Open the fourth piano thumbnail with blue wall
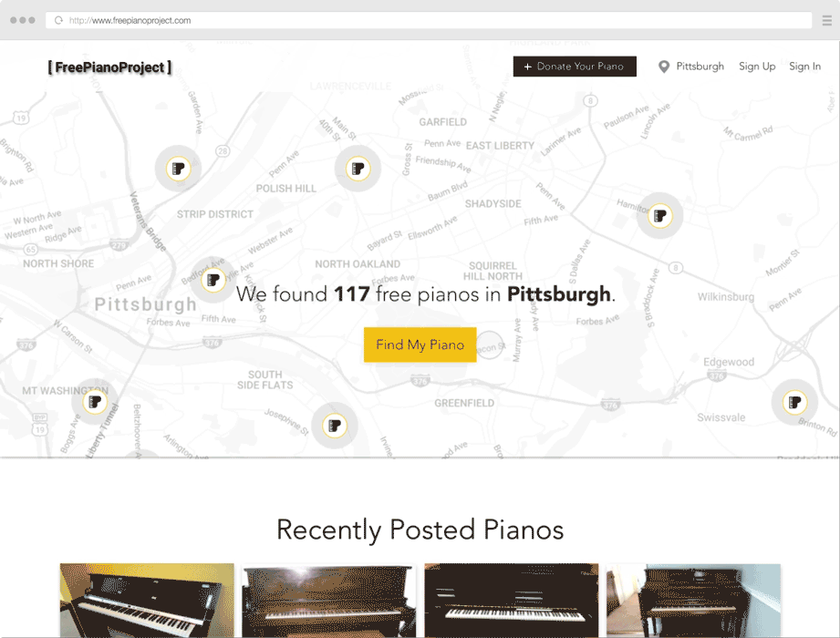Viewport: 840px width, 638px height. [693, 600]
